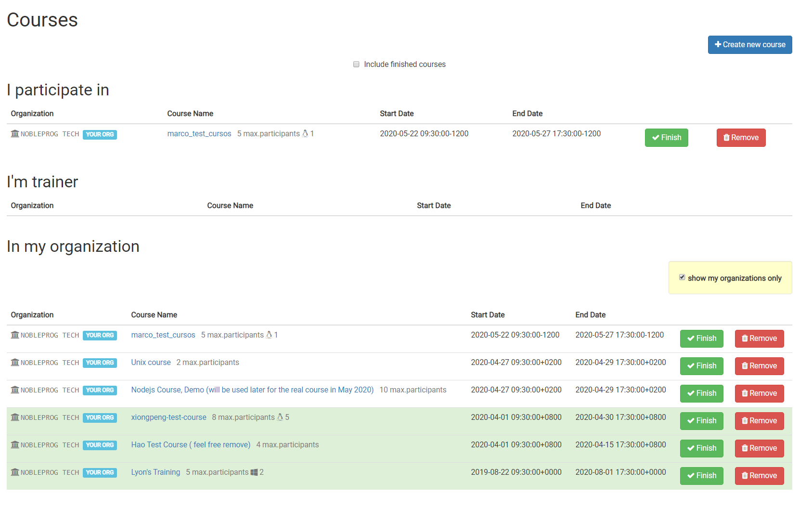Click the Create new course button
The height and width of the screenshot is (508, 812).
point(749,45)
